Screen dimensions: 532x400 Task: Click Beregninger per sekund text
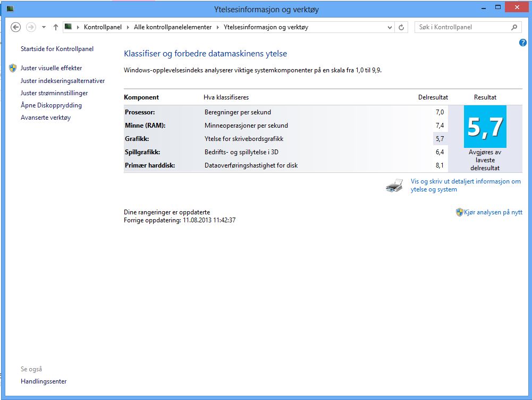(238, 112)
